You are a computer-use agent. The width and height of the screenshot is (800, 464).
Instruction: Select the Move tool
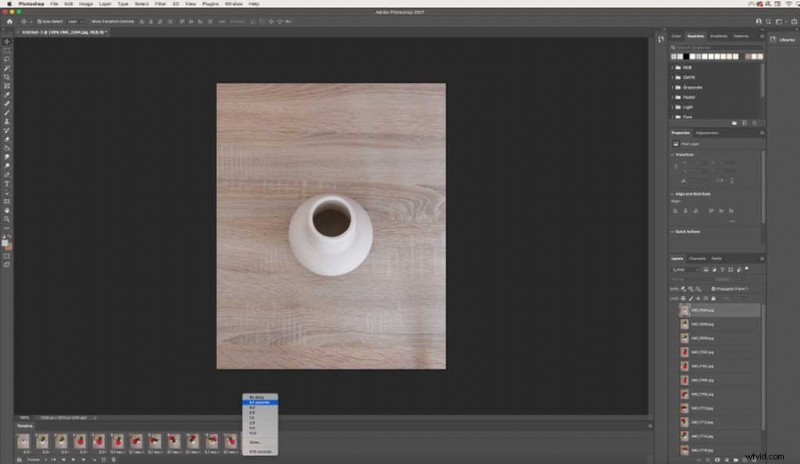[7, 42]
